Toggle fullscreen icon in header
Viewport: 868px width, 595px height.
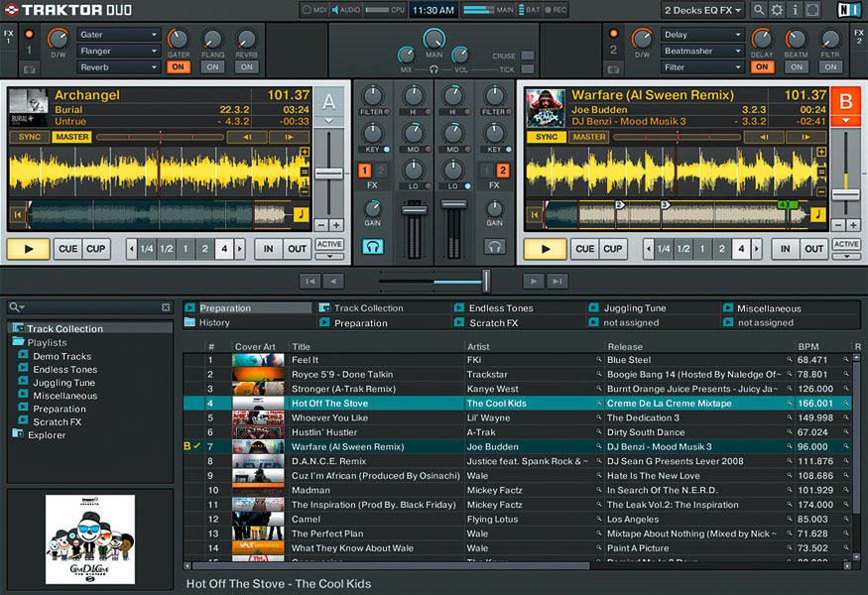click(812, 9)
